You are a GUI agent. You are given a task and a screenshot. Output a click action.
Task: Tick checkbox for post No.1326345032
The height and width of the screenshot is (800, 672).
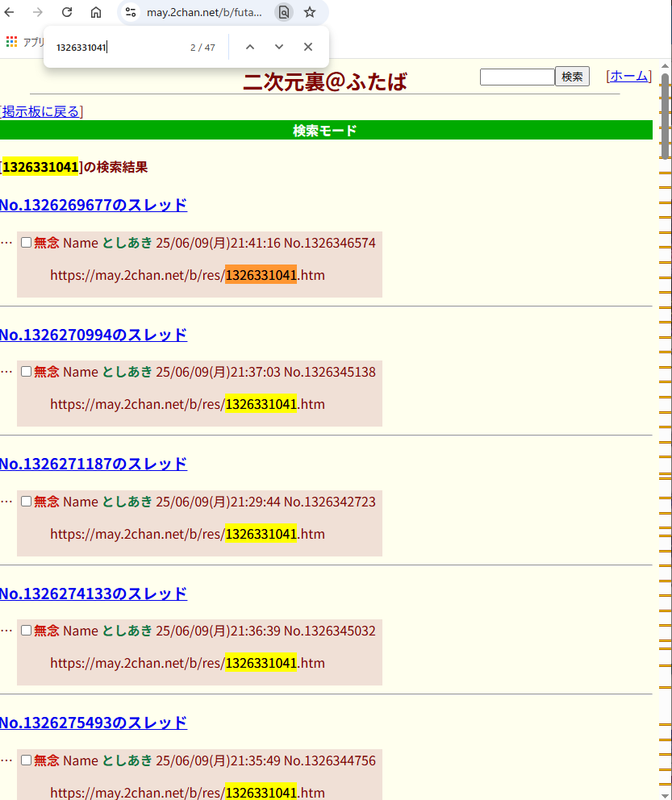[x=26, y=631]
